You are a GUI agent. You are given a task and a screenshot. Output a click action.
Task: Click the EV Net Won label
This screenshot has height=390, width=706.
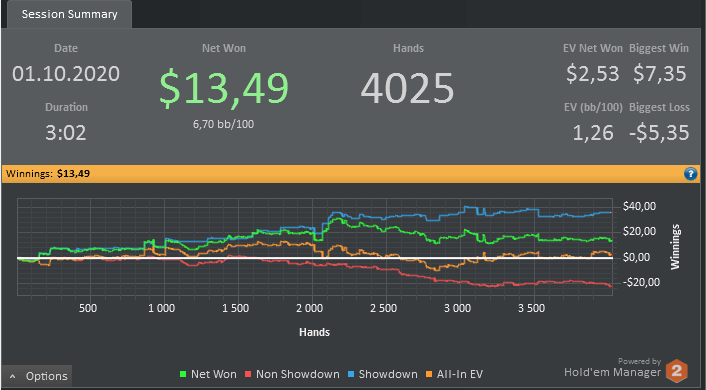coord(593,48)
